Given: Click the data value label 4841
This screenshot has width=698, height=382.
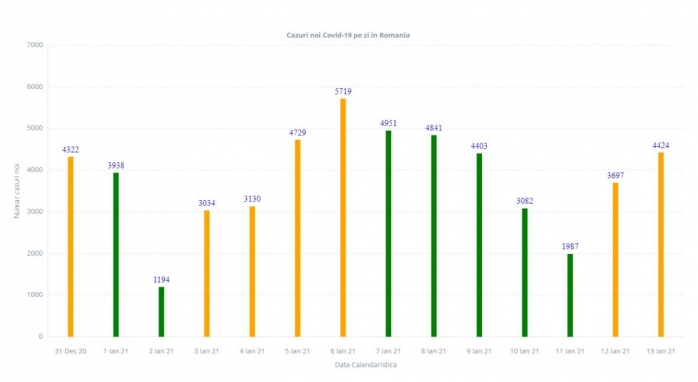Looking at the screenshot, I should coord(434,128).
